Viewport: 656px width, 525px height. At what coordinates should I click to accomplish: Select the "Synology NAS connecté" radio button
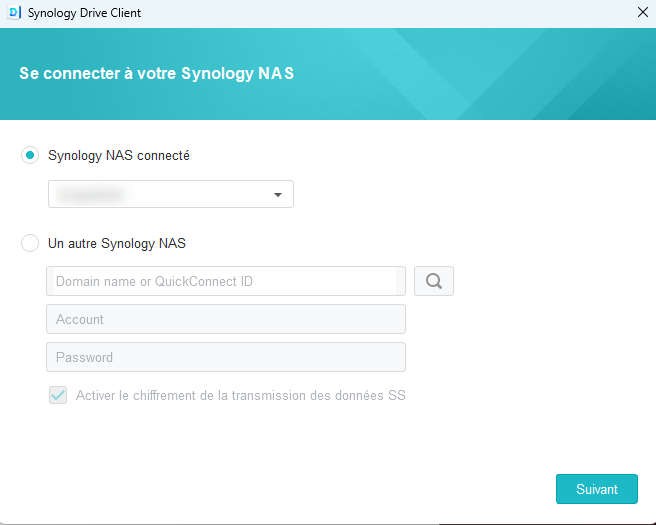30,155
